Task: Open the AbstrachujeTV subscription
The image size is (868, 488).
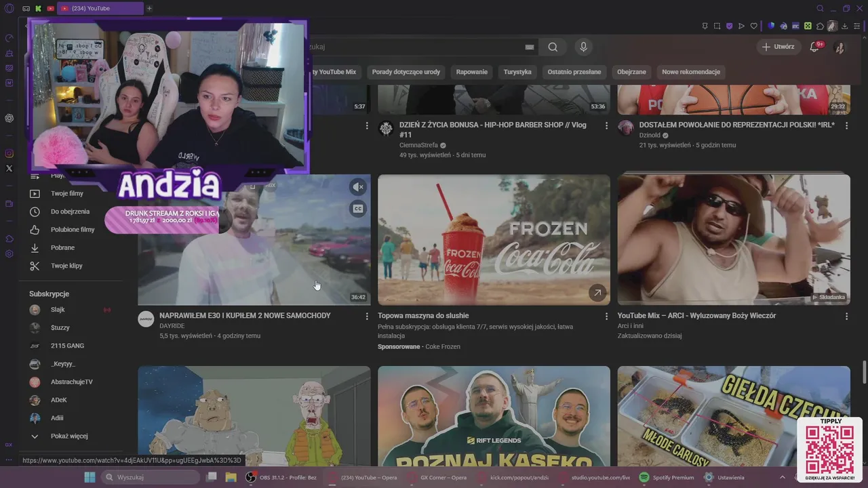Action: 71,382
